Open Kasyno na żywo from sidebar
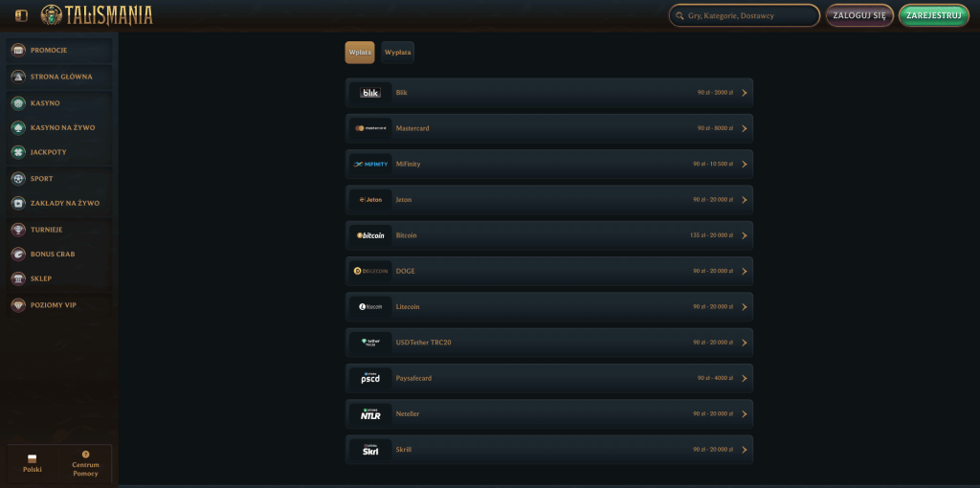The height and width of the screenshot is (488, 980). coord(62,127)
